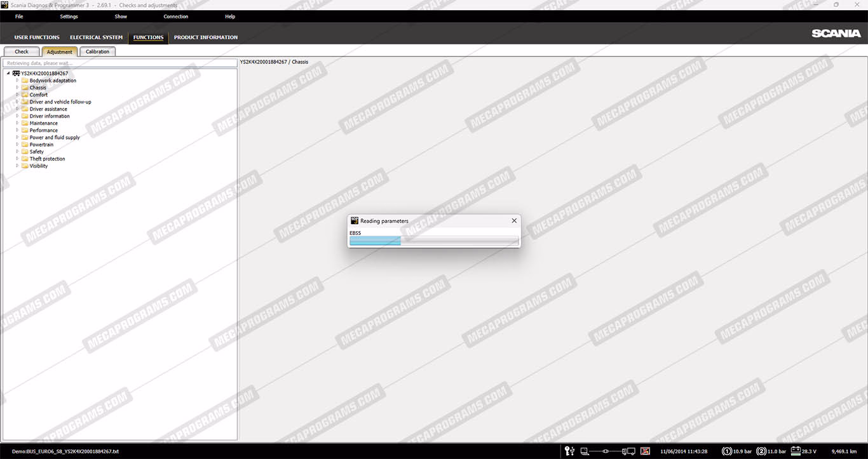868x459 pixels.
Task: Switch to the Calibration tab
Action: click(x=97, y=52)
